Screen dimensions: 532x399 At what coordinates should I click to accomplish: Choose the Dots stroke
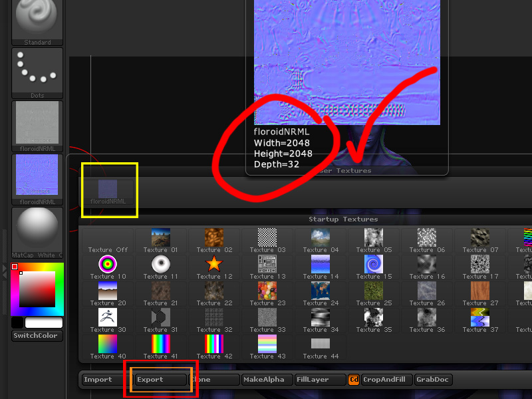pyautogui.click(x=37, y=70)
